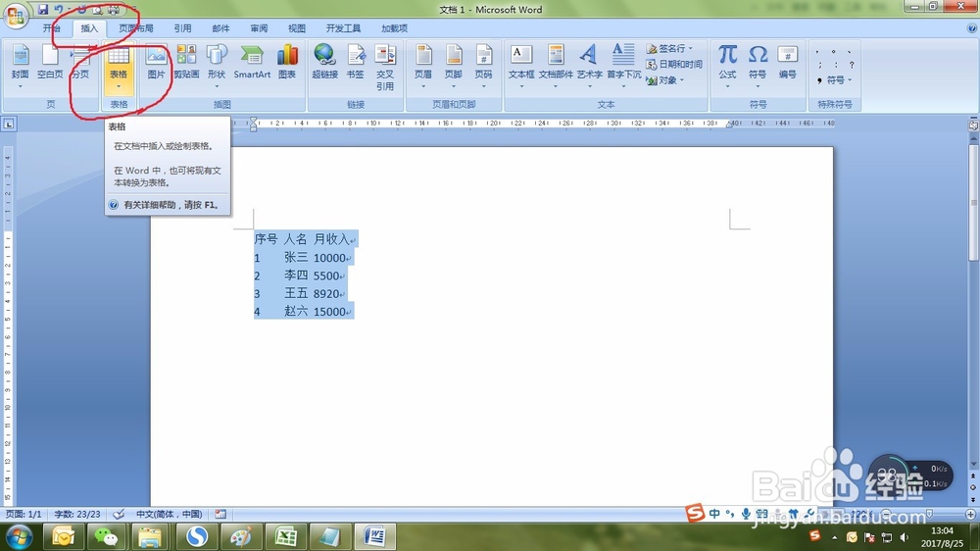980x551 pixels.
Task: Open the Developer (开发工具) tab
Action: pos(343,28)
